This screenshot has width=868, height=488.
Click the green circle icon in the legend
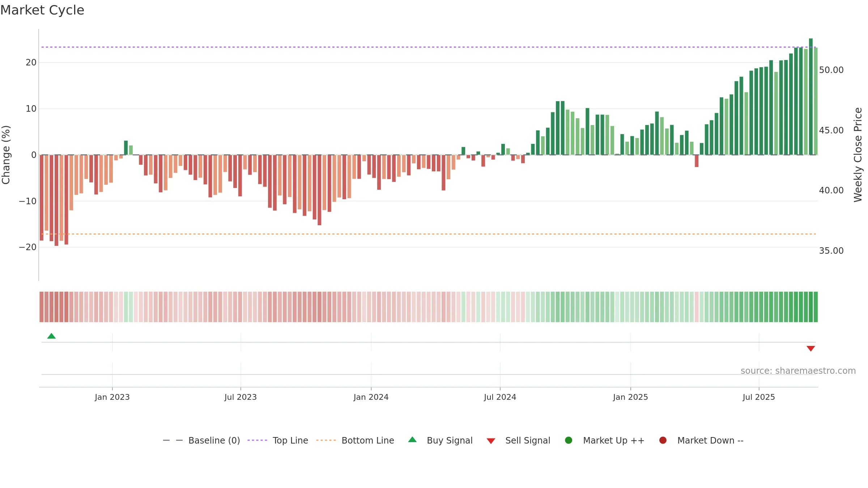(x=569, y=440)
